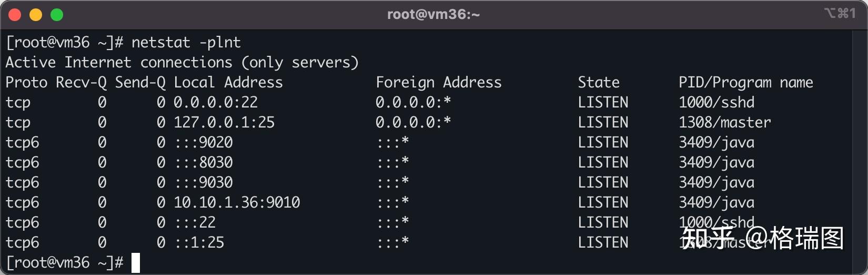This screenshot has width=868, height=275.
Task: Close the terminal window with red button
Action: [15, 15]
